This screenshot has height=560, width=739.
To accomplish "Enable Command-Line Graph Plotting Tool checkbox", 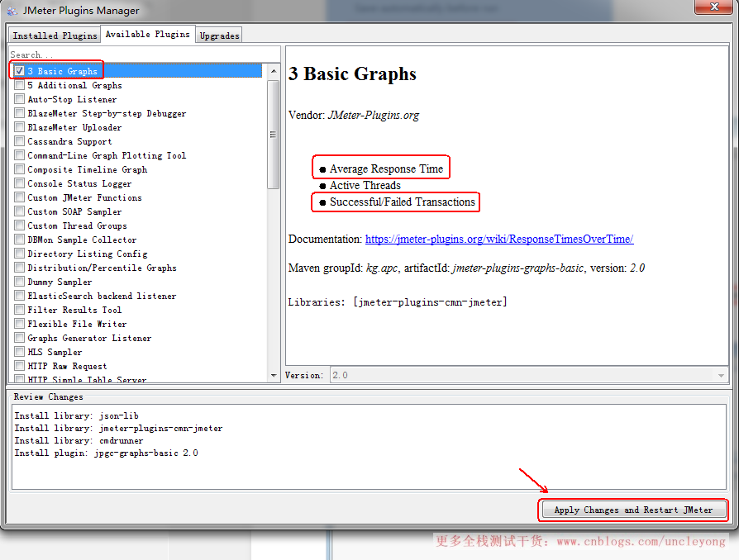I will (x=19, y=155).
